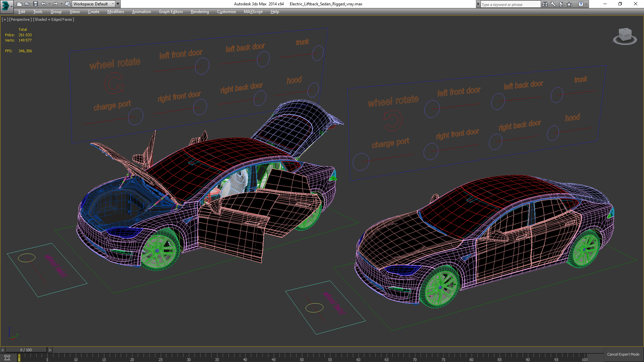Click left panel's right back door circle
Image resolution: width=644 pixels, height=362 pixels.
coord(260,98)
